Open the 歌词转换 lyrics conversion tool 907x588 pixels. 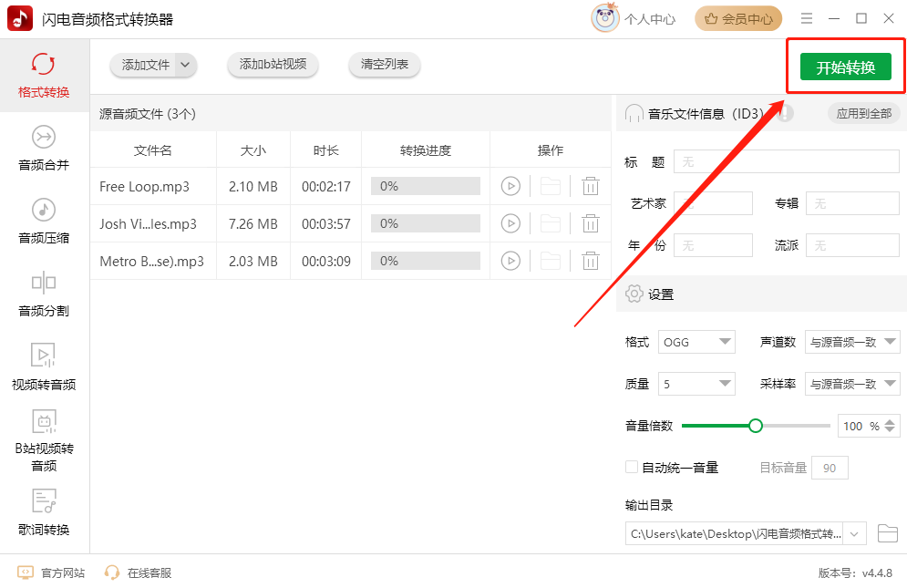coord(44,512)
